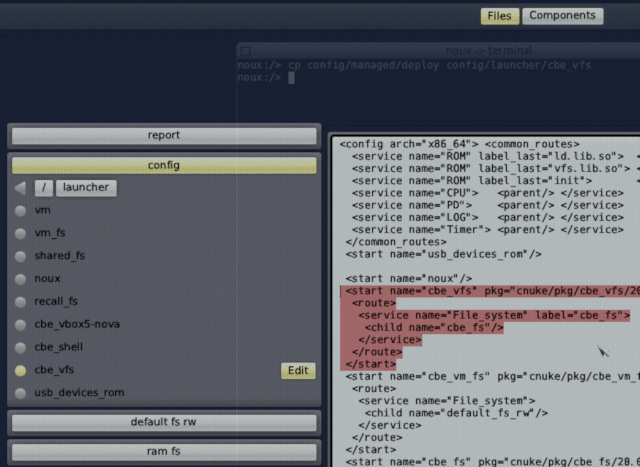The image size is (640, 467).
Task: Open the Components tab
Action: 562,16
